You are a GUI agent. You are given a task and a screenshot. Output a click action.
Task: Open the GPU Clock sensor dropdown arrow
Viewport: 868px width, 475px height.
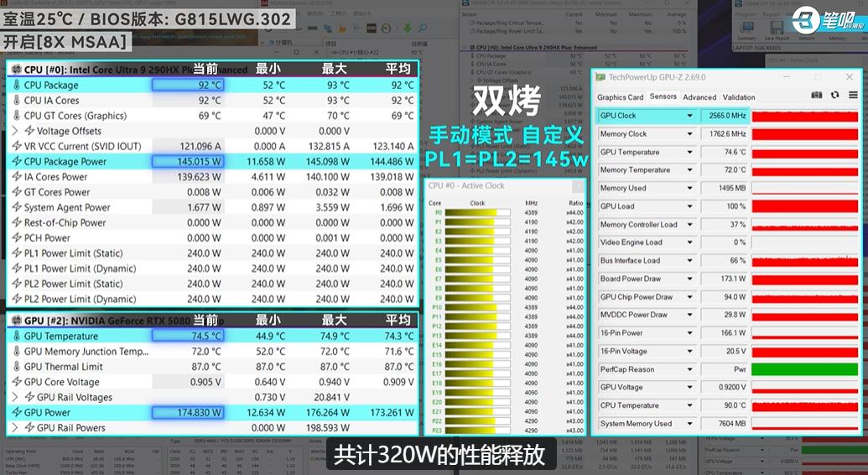pyautogui.click(x=689, y=116)
